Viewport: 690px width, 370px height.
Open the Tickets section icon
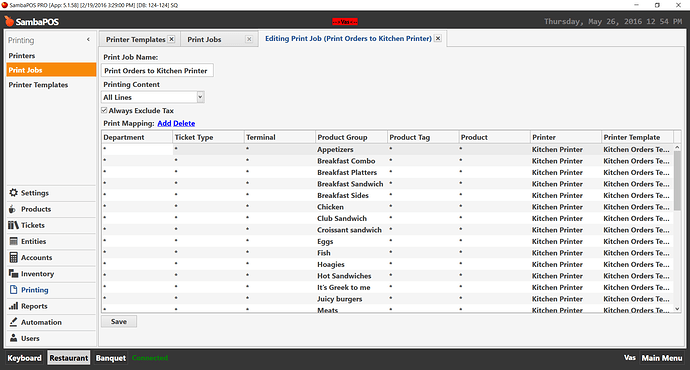13,225
